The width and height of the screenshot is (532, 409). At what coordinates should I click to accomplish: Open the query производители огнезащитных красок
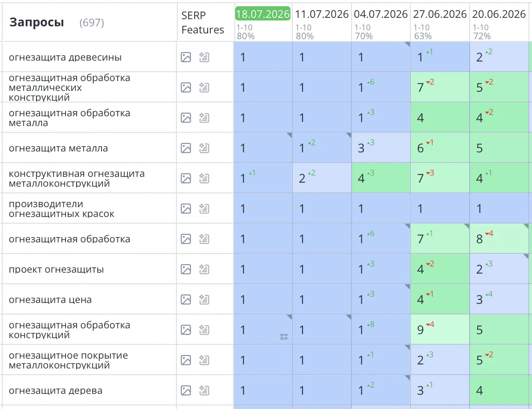(61, 209)
